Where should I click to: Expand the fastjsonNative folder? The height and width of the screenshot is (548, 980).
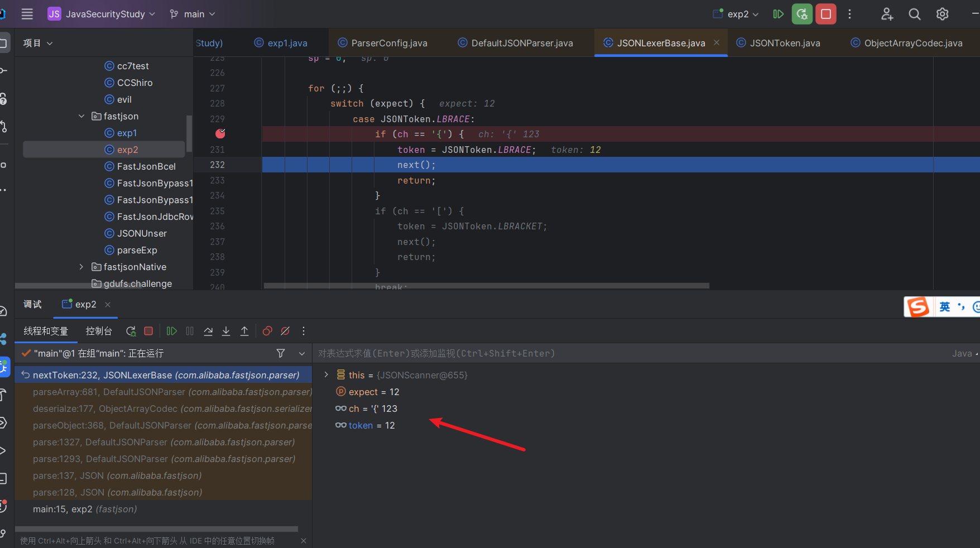pyautogui.click(x=81, y=267)
